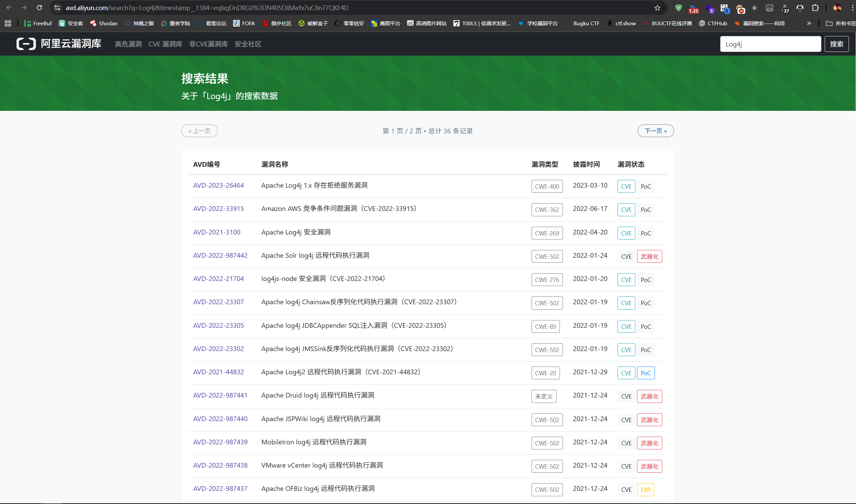Open the FreeBuf bookmark

[38, 24]
